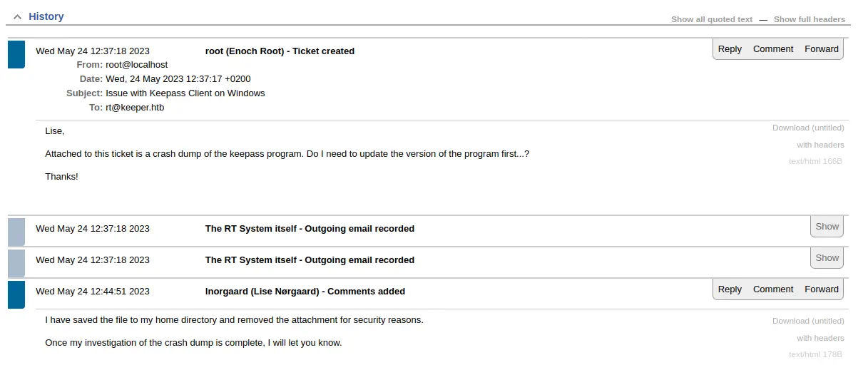The image size is (868, 365).
Task: Download the untitled ticket-created attachment
Action: point(807,128)
